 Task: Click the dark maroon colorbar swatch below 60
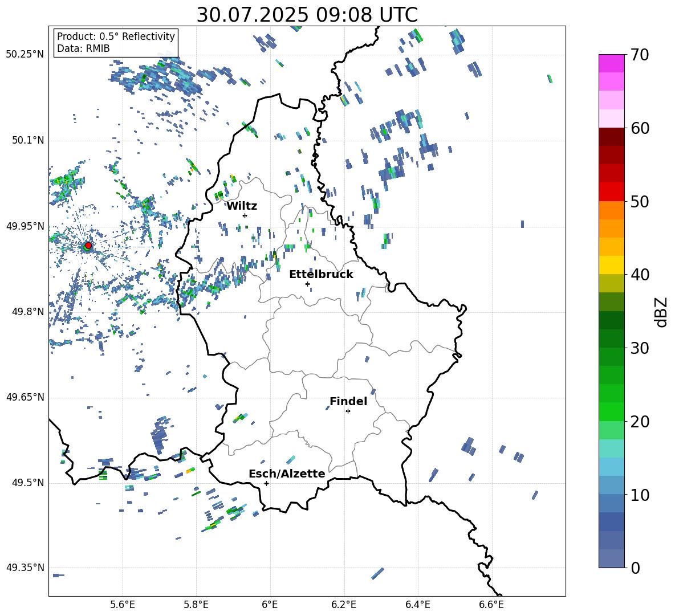[611, 137]
